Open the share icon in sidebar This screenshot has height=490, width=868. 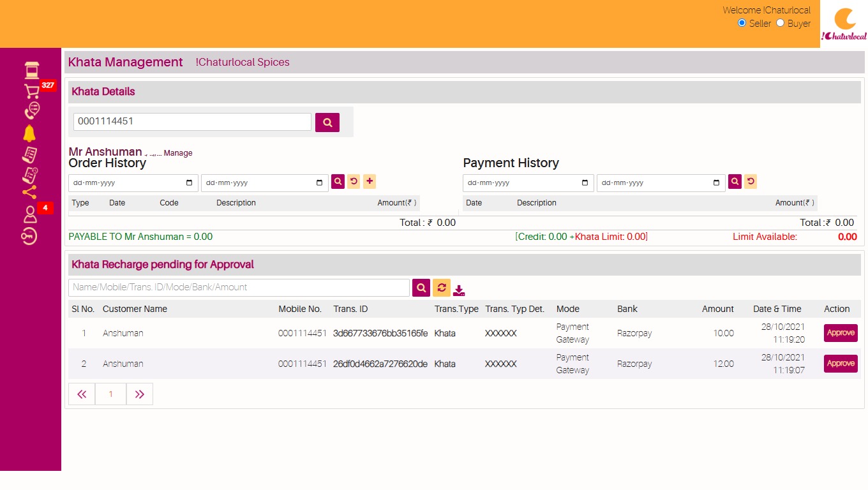pyautogui.click(x=29, y=191)
